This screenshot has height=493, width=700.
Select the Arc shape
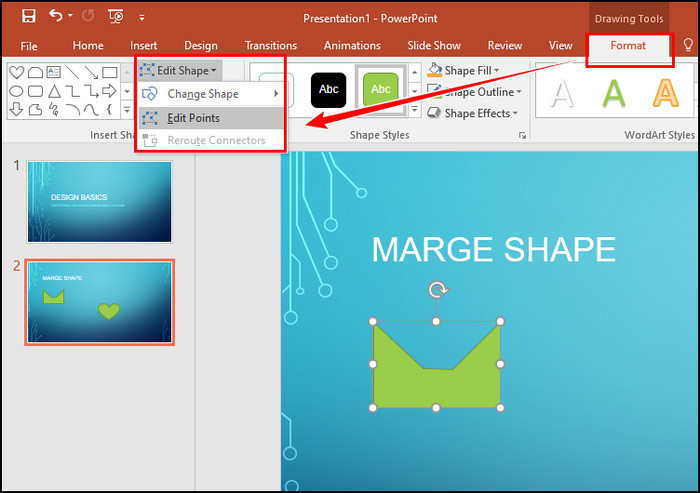72,109
